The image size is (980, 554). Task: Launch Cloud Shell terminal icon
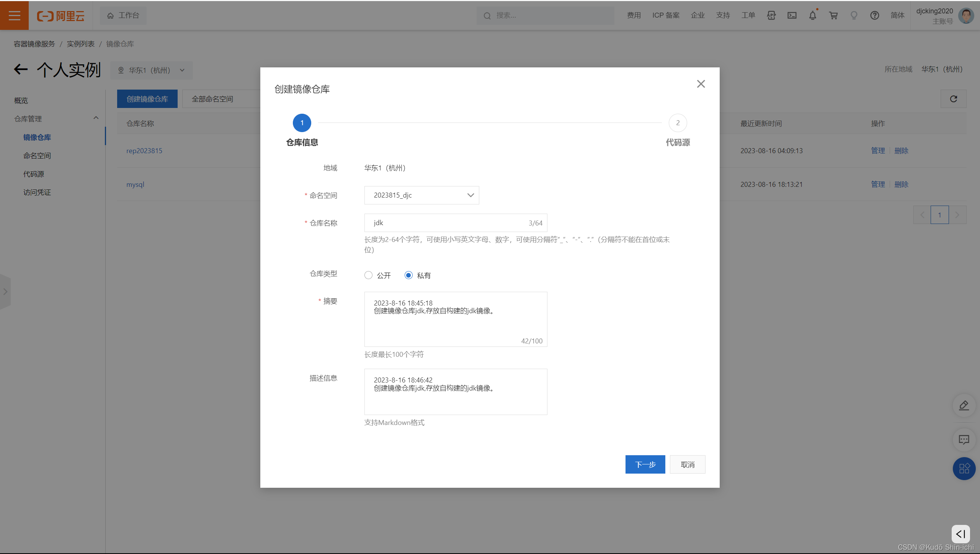tap(792, 15)
